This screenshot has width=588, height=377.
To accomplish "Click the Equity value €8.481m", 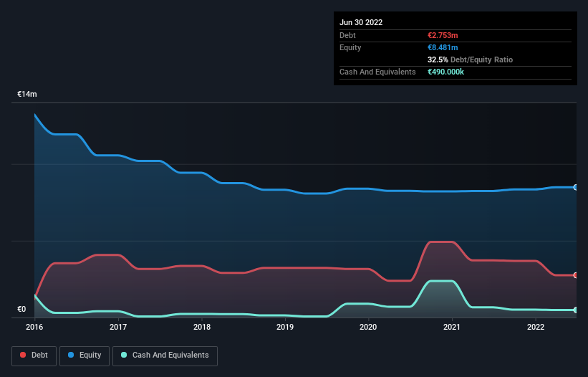I will coord(443,47).
